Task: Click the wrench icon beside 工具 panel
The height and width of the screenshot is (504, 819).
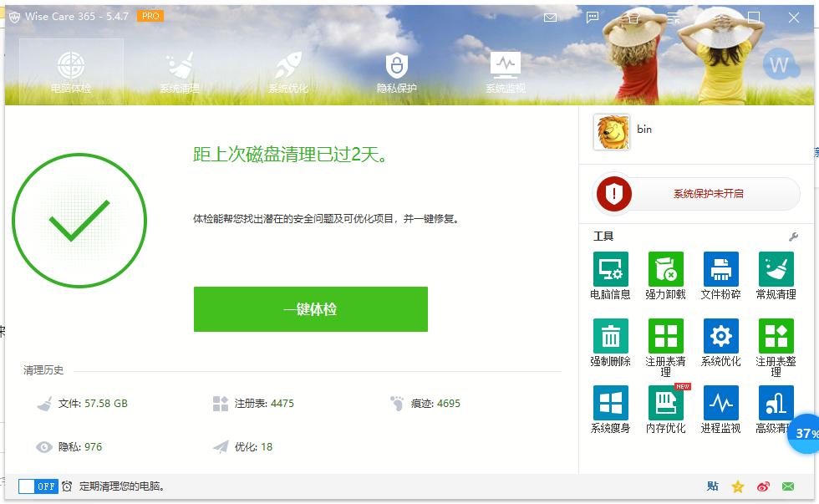Action: [792, 237]
